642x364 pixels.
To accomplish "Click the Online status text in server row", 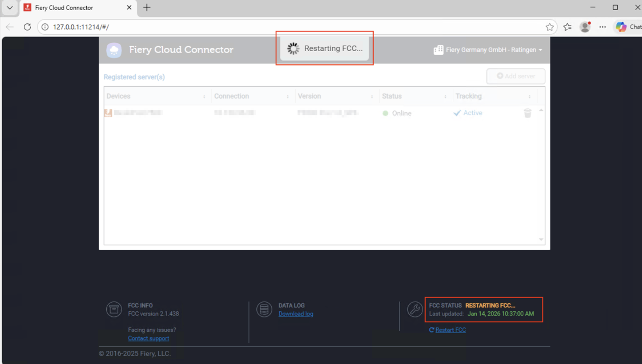I will point(402,113).
